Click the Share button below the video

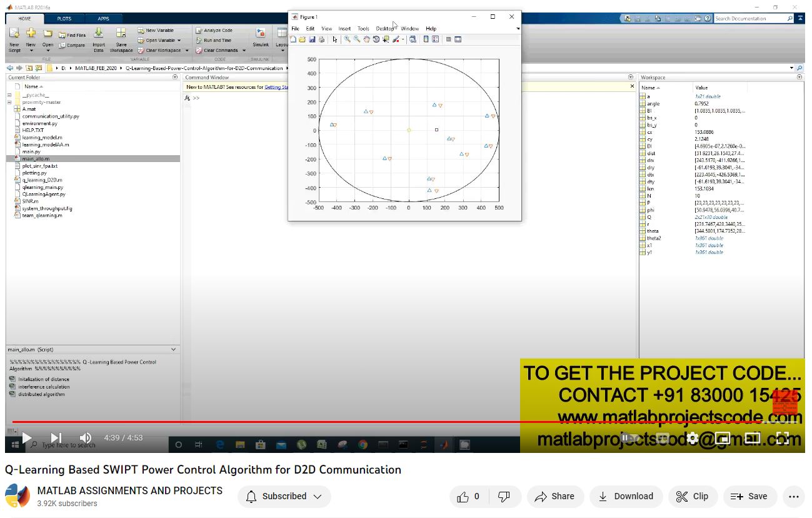[555, 497]
